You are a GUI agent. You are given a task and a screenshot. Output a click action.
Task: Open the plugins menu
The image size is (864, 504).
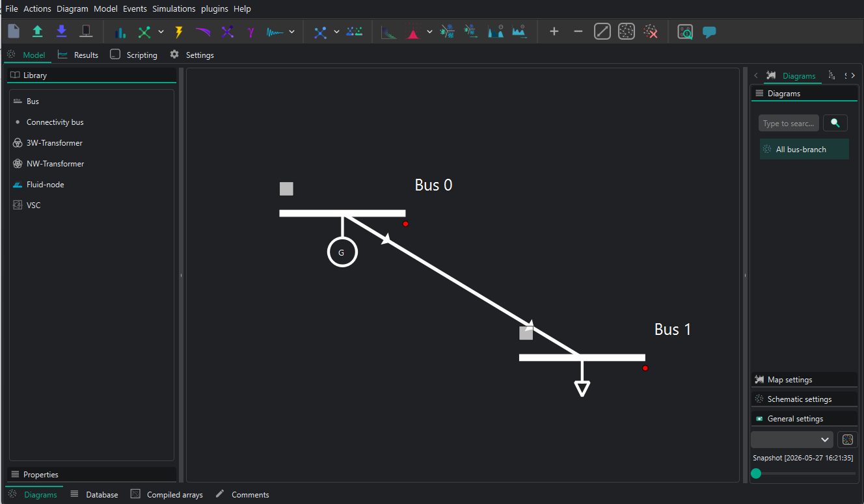click(x=215, y=8)
